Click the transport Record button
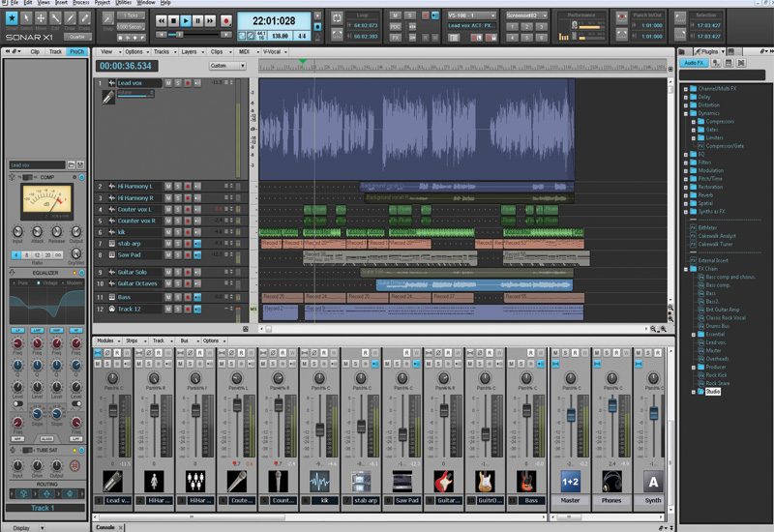 point(226,20)
